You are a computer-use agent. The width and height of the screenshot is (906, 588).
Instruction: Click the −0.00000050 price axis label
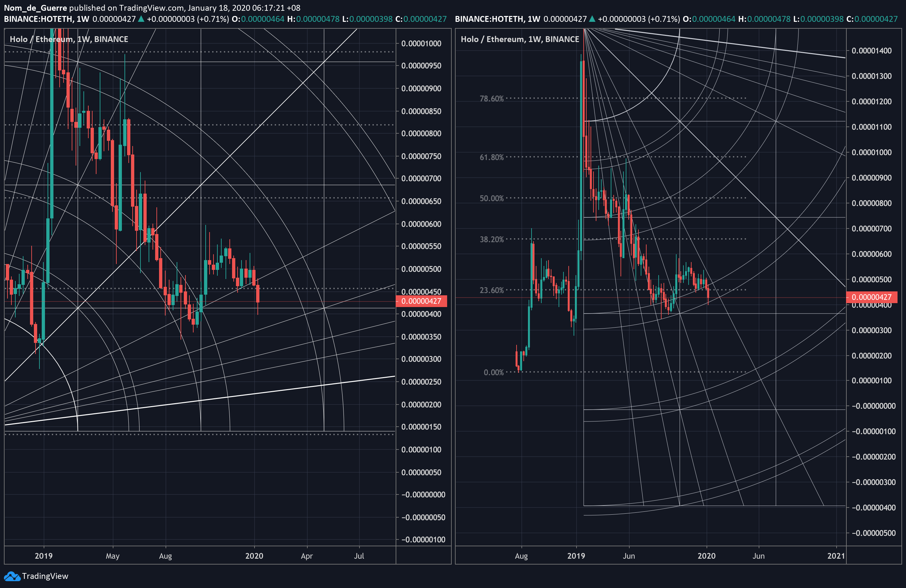[423, 518]
